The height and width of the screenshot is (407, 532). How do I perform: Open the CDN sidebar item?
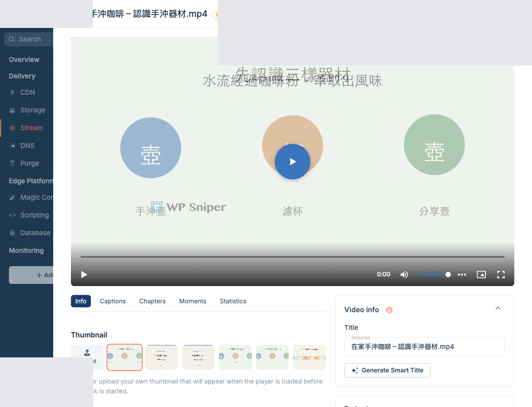[27, 93]
